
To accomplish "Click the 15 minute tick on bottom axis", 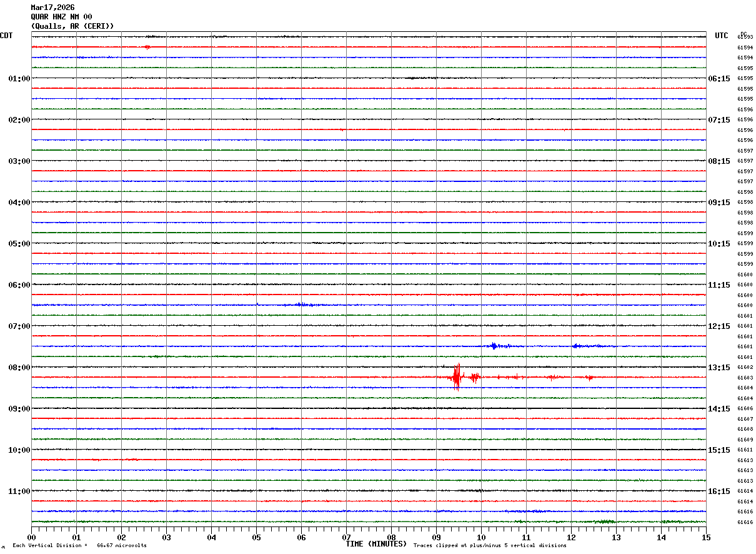I will [x=705, y=538].
